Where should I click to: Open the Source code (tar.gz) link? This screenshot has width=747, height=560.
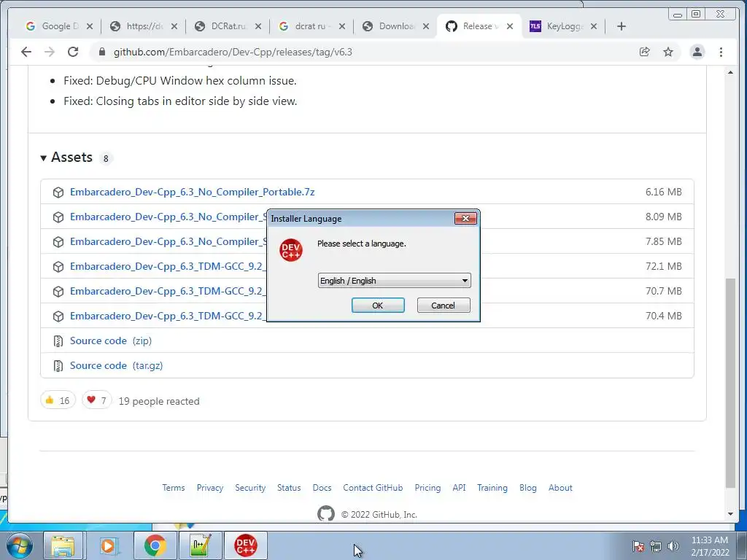(x=116, y=365)
